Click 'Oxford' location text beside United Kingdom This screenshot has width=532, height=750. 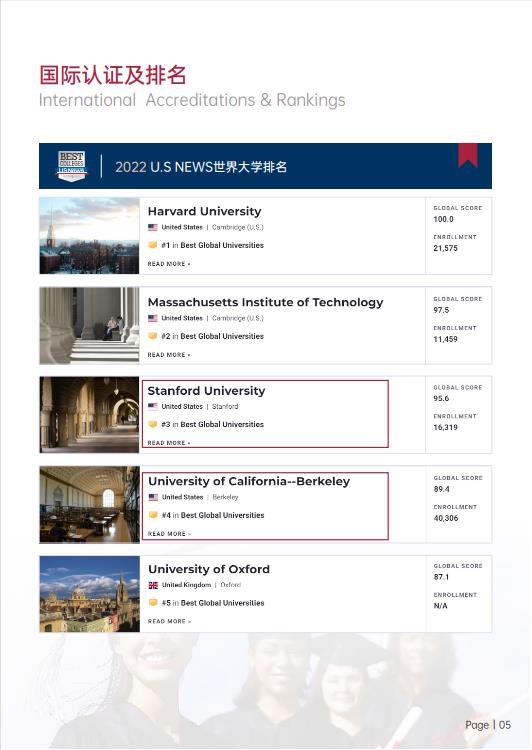(x=231, y=585)
